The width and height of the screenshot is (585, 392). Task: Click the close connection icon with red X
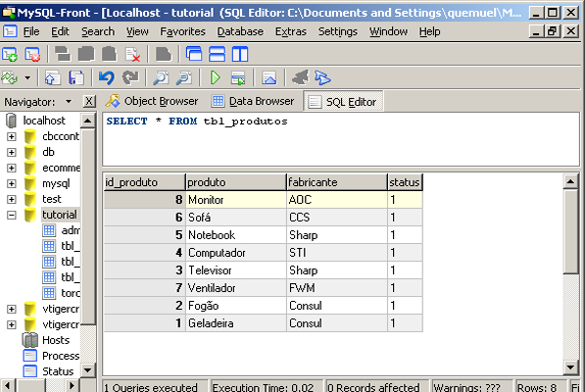coord(32,55)
